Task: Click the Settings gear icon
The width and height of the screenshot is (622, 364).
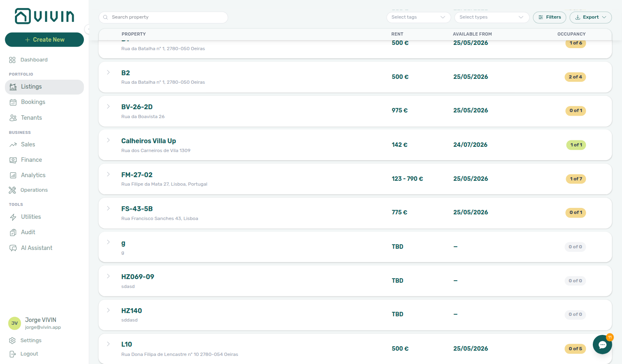Action: point(12,341)
